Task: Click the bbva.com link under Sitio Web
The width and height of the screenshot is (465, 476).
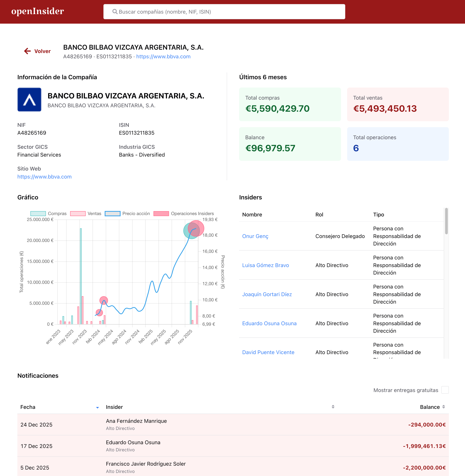Action: 44,176
